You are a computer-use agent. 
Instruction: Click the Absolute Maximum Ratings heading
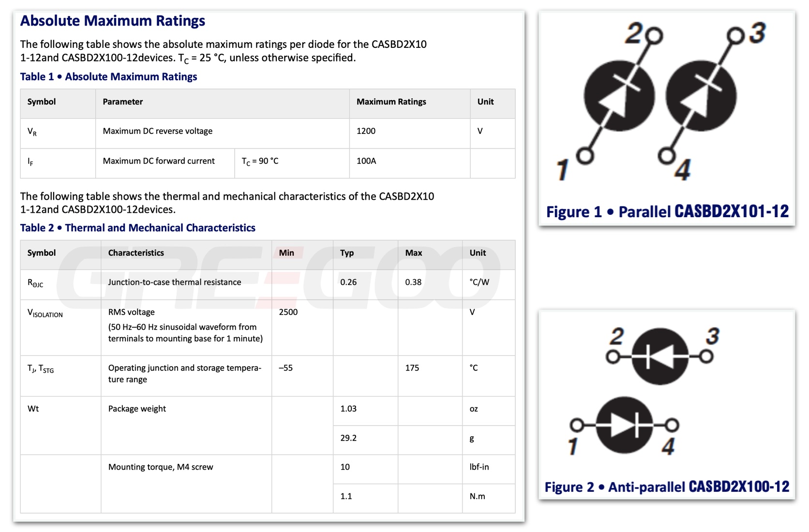coord(112,21)
